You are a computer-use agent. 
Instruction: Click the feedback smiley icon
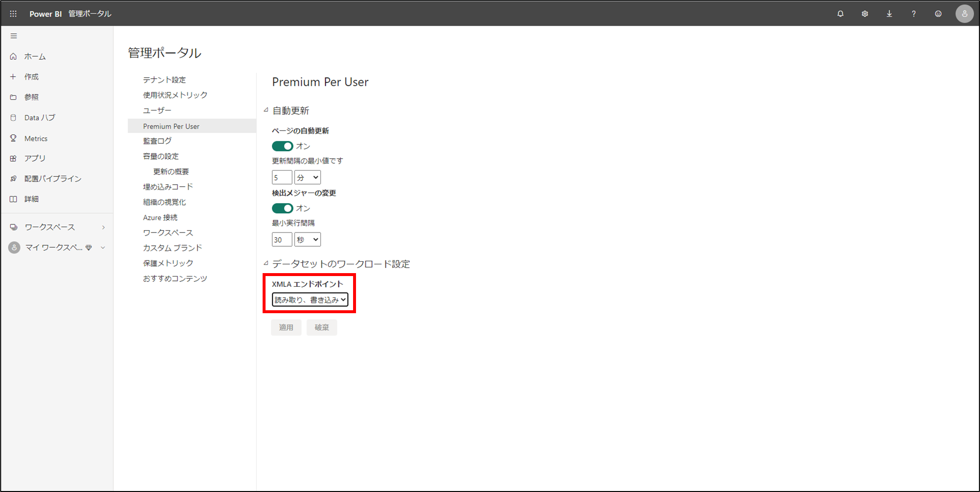pos(938,14)
